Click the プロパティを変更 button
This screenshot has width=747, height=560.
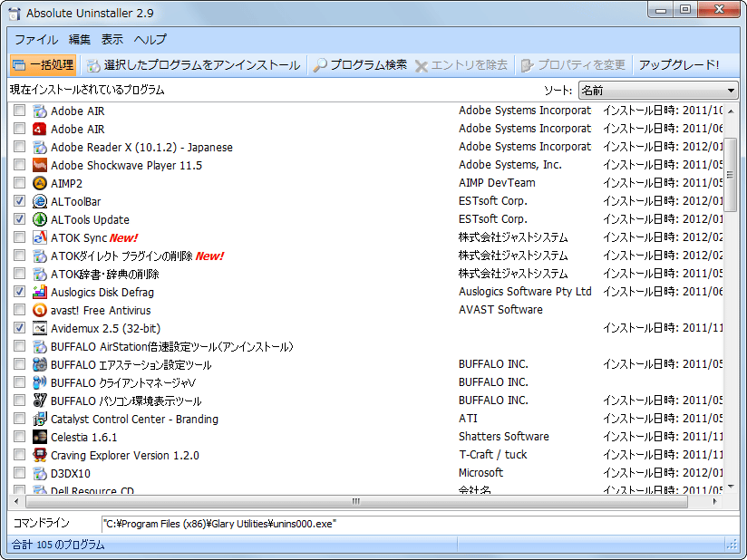573,65
